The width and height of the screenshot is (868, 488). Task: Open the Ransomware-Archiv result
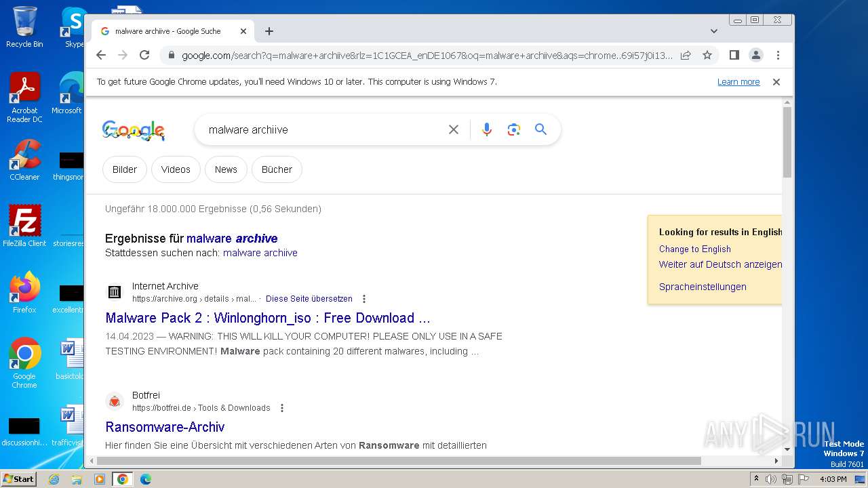(x=165, y=427)
